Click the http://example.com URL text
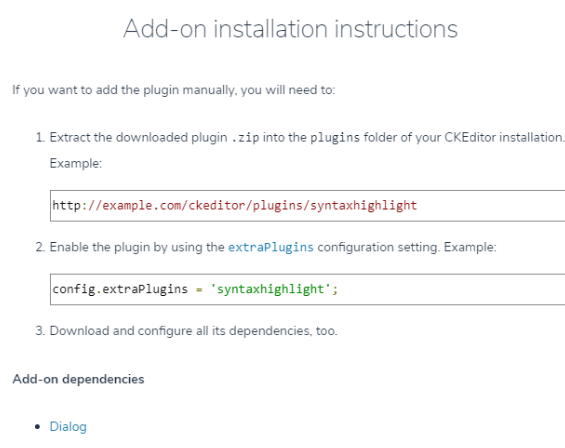Image resolution: width=565 pixels, height=448 pixels. click(235, 205)
